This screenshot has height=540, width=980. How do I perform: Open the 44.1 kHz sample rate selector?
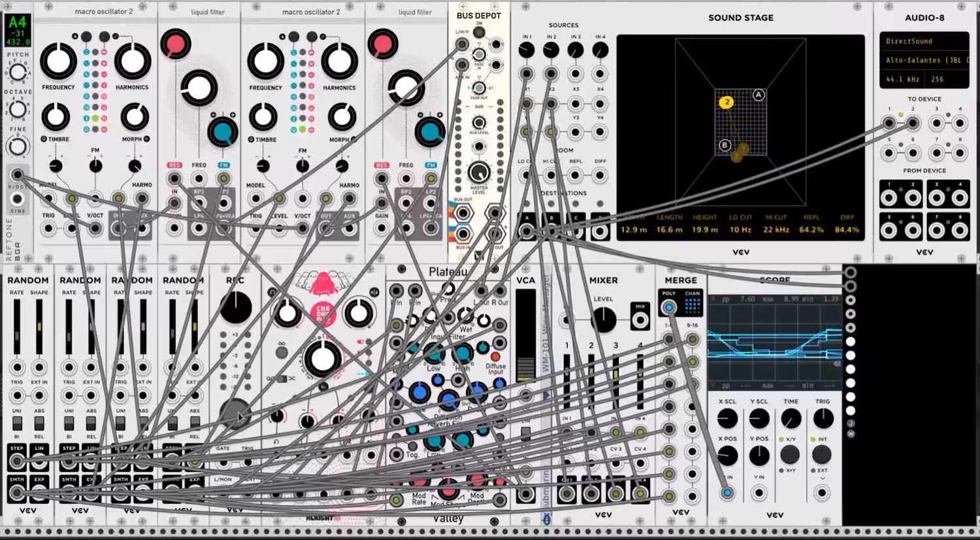pos(904,79)
